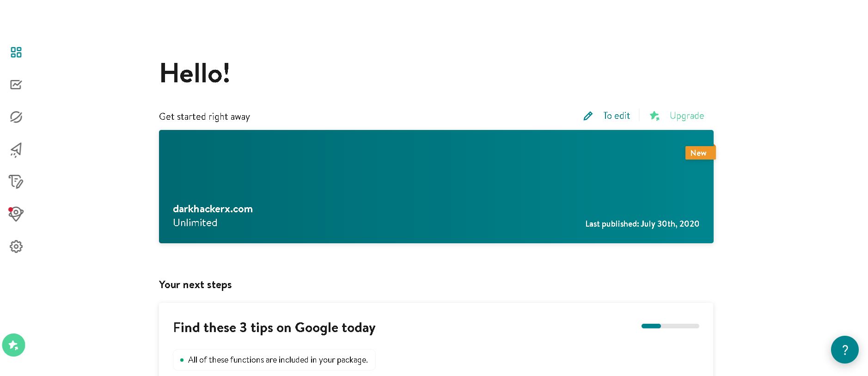This screenshot has width=868, height=376.
Task: Click the orange New badge
Action: [700, 153]
